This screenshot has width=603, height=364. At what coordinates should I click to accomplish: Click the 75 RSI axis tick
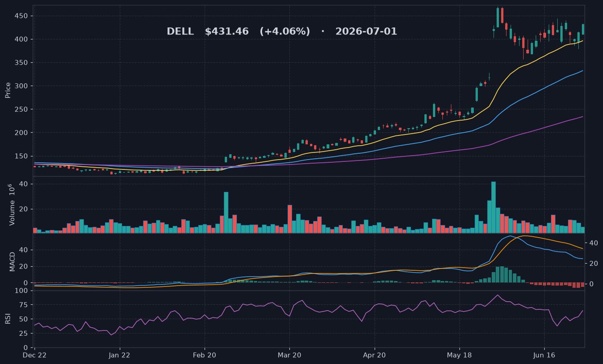(x=24, y=305)
